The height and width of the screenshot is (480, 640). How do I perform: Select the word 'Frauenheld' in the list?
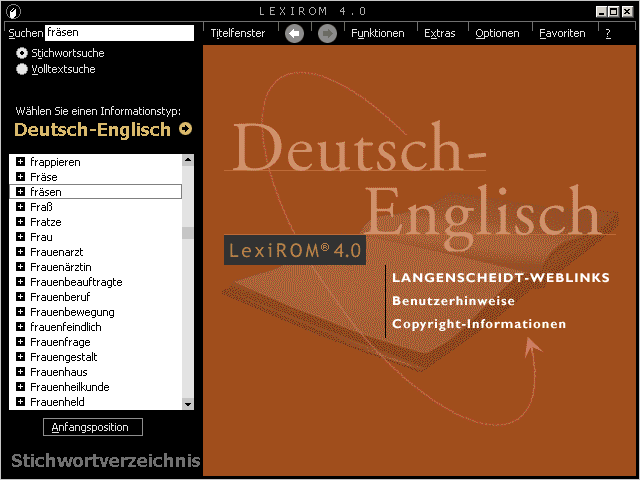[x=57, y=402]
